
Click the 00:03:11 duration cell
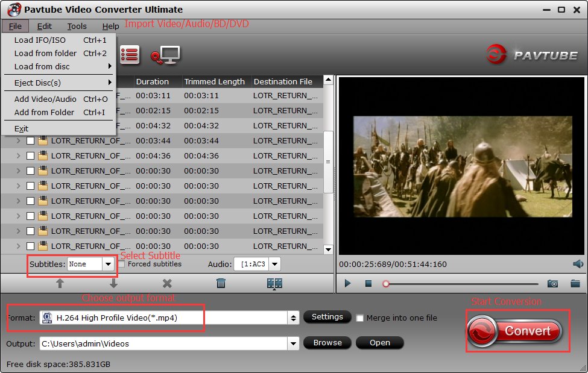point(153,96)
